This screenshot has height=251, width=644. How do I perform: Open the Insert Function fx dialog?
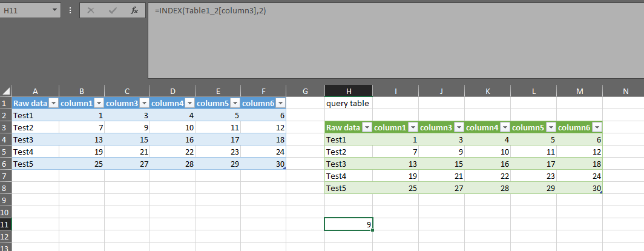click(x=134, y=11)
